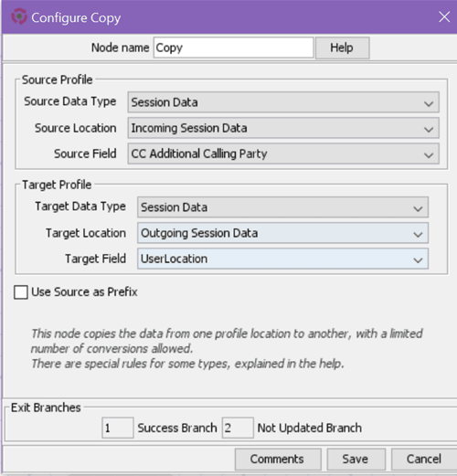The width and height of the screenshot is (457, 476).
Task: Click the 'Source Data Type' label
Action: pyautogui.click(x=70, y=101)
